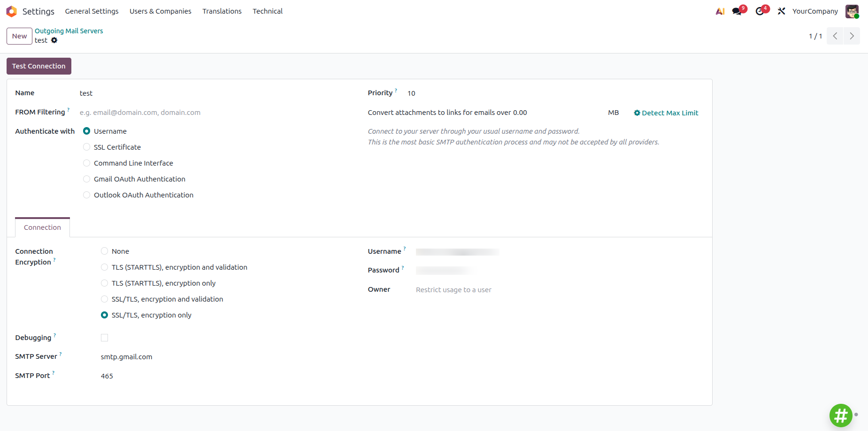
Task: Click the Priority field value 10
Action: coord(554,93)
